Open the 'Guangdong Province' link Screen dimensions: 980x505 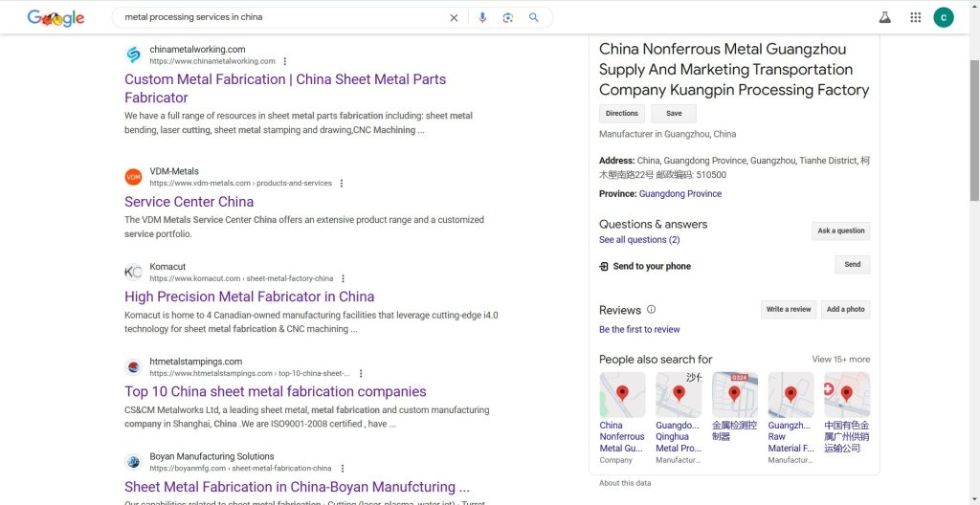coord(680,194)
